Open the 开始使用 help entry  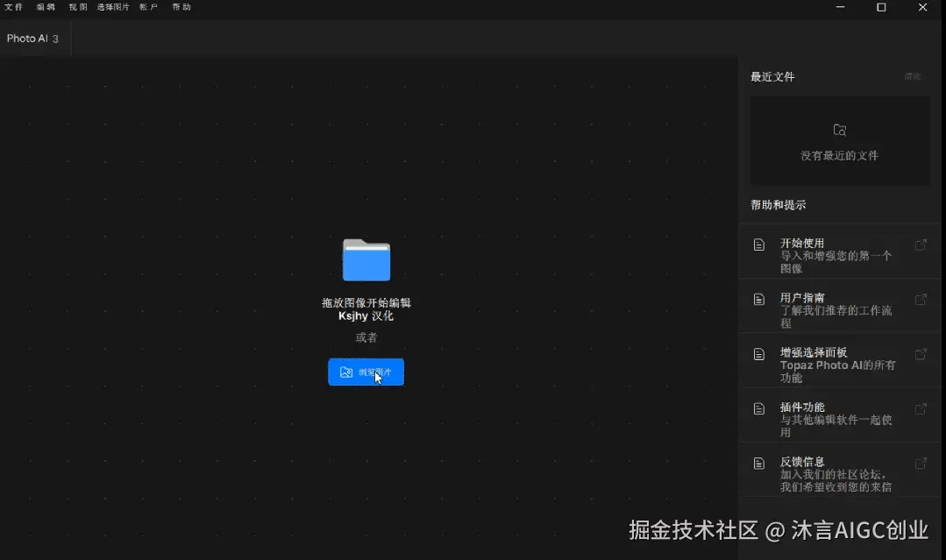pyautogui.click(x=840, y=252)
